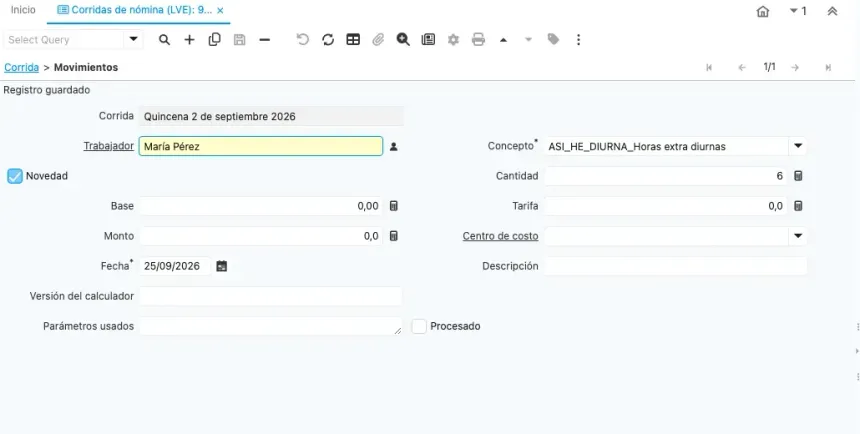Open report icon in toolbar
Viewport: 860px width, 434px height.
click(428, 40)
